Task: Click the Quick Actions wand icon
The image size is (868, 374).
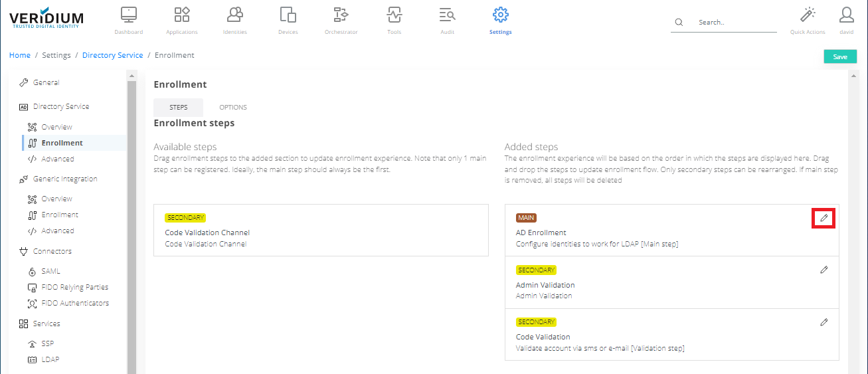Action: coord(808,15)
